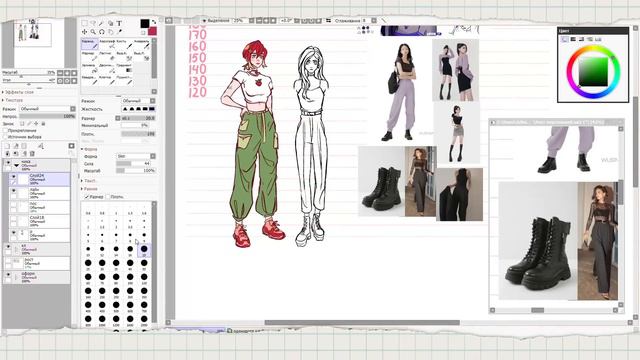Open the layer panel menu button
Viewport: 640px width, 360px height.
tap(72, 146)
